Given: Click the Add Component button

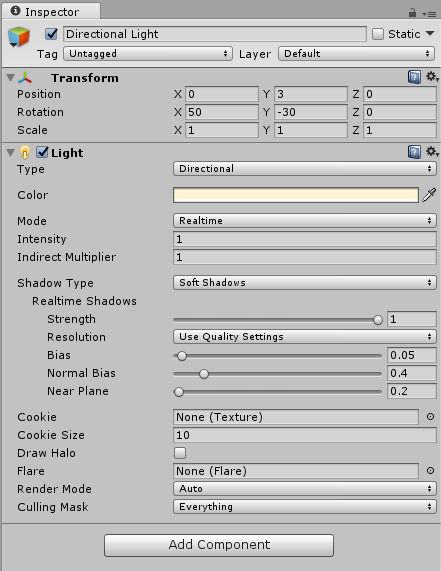Looking at the screenshot, I should pyautogui.click(x=219, y=545).
